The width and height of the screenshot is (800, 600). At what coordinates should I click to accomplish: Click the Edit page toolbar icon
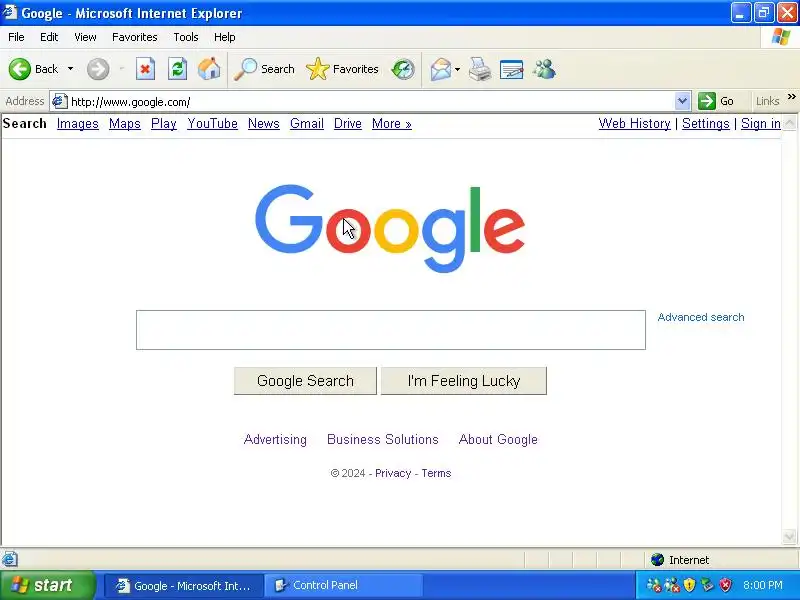[512, 69]
